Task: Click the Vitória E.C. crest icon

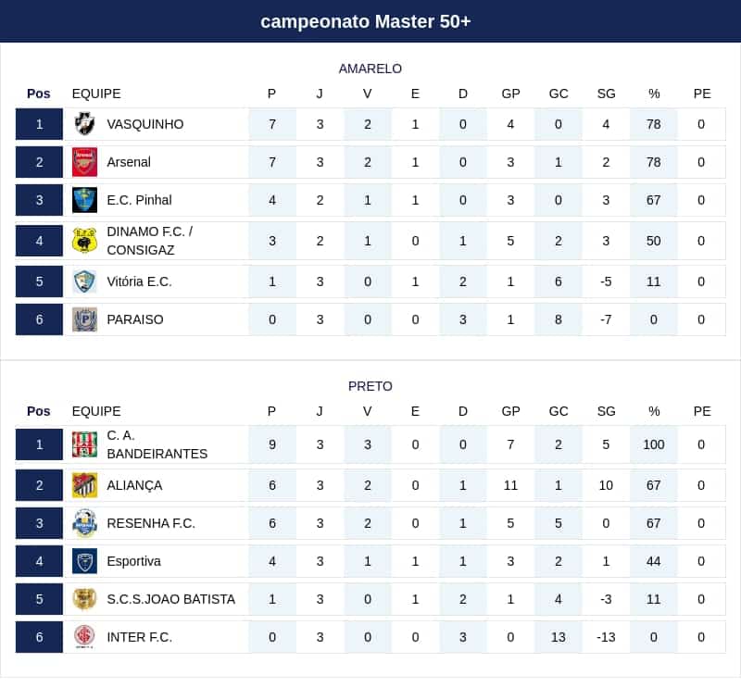Action: pos(84,281)
